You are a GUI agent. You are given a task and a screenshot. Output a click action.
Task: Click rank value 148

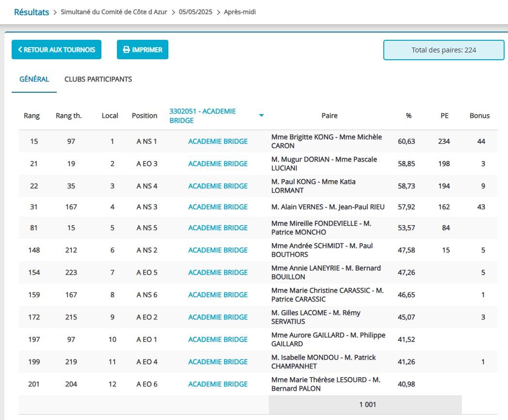coord(34,251)
